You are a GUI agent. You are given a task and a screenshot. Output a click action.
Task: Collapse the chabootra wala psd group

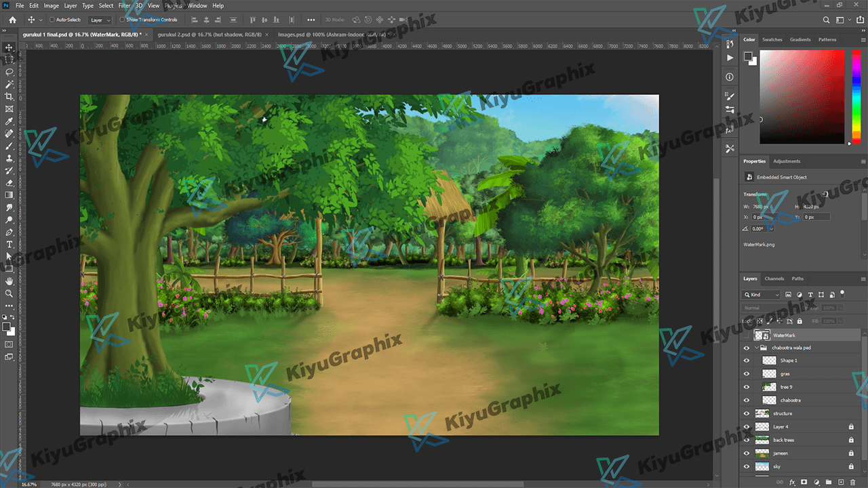click(x=757, y=348)
